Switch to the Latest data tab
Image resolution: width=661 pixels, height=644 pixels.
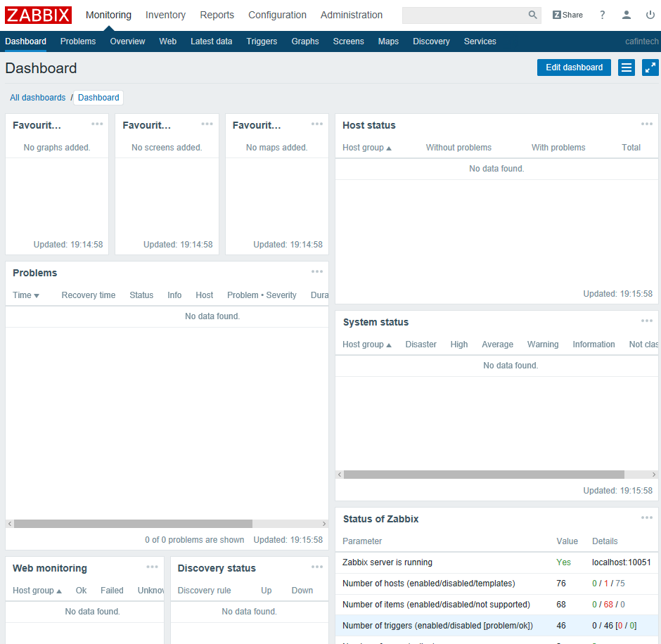pyautogui.click(x=211, y=41)
